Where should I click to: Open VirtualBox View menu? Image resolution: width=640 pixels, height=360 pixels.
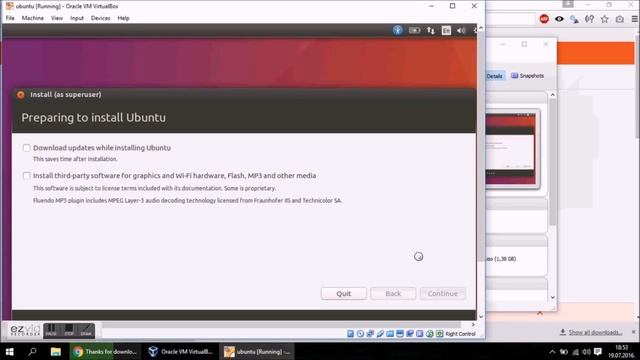coord(57,18)
